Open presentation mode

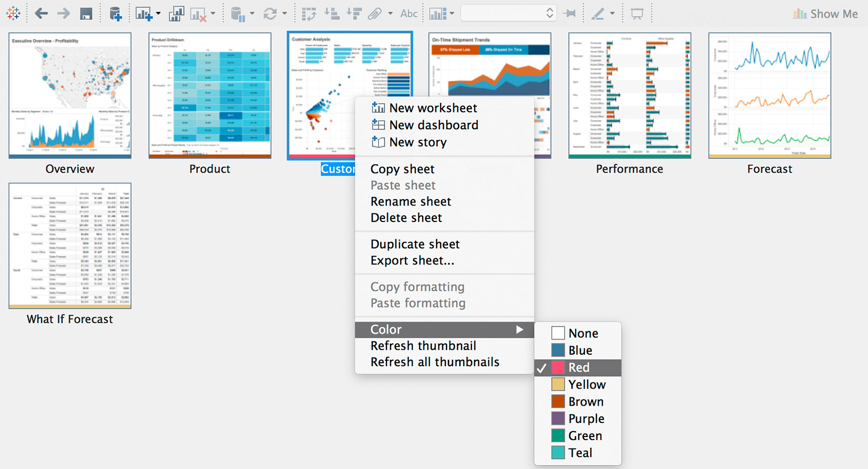click(x=637, y=13)
